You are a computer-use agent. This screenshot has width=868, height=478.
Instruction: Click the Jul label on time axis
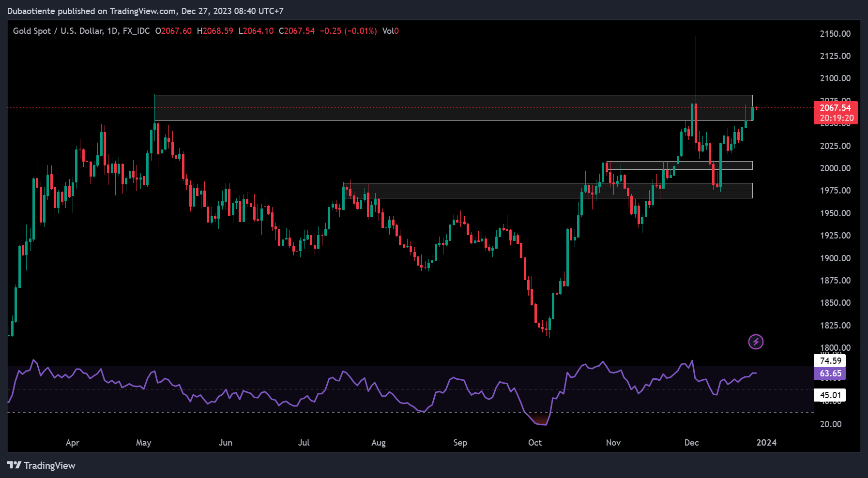(304, 443)
